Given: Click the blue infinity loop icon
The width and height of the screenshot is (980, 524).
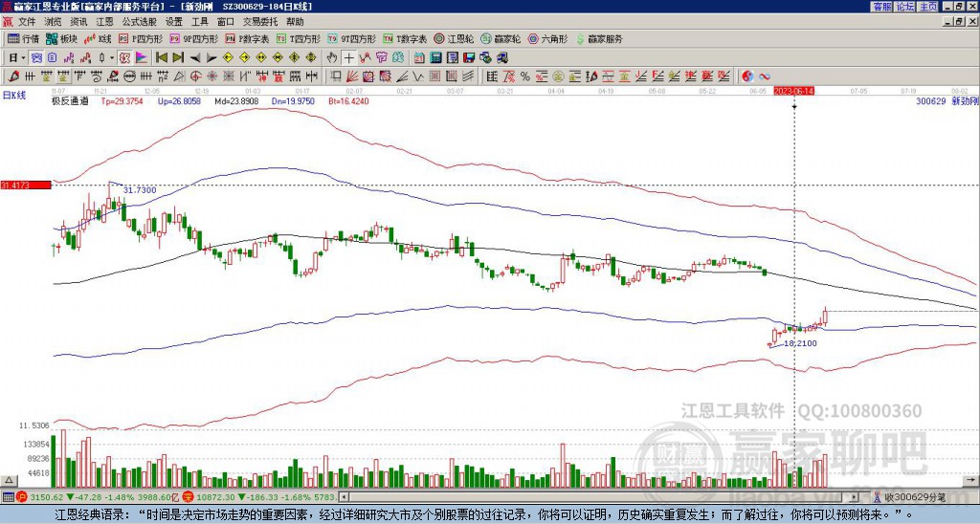Looking at the screenshot, I should pos(765,76).
